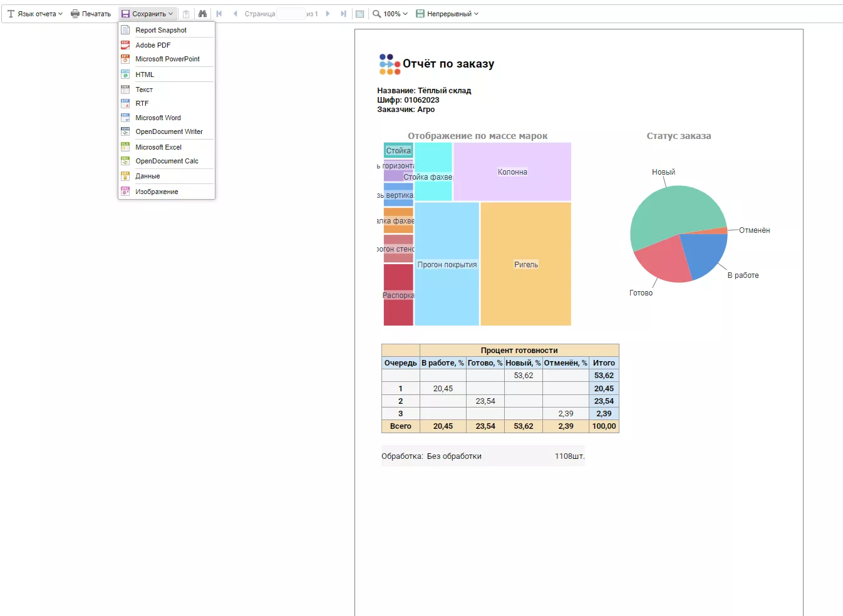Viewport: 843px width, 616px height.
Task: Collapse the Сохранить save dropdown
Action: [147, 14]
